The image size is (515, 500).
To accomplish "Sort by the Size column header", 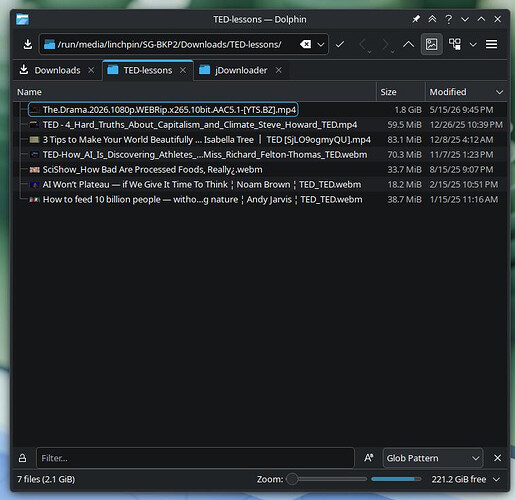I will pos(401,92).
